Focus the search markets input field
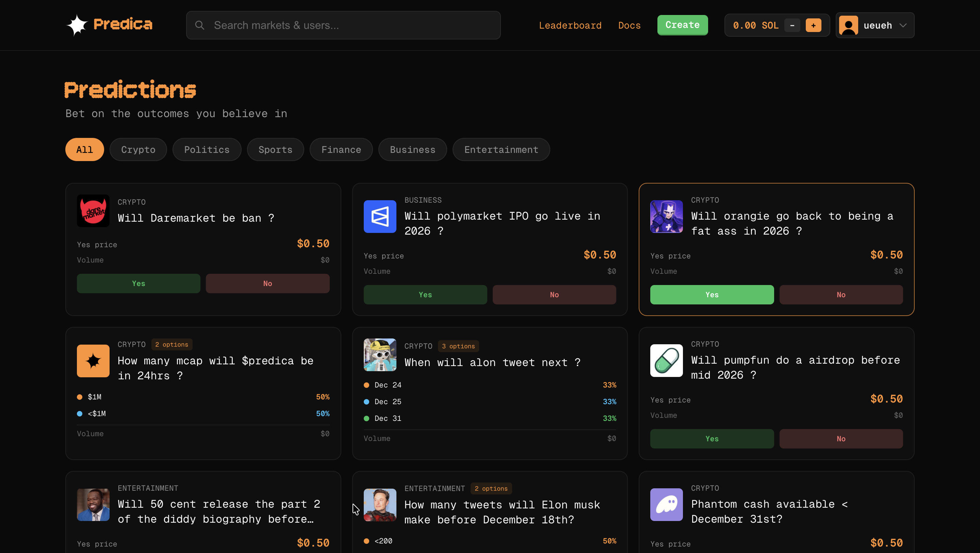Screen dimensions: 980x553 pyautogui.click(x=350, y=25)
